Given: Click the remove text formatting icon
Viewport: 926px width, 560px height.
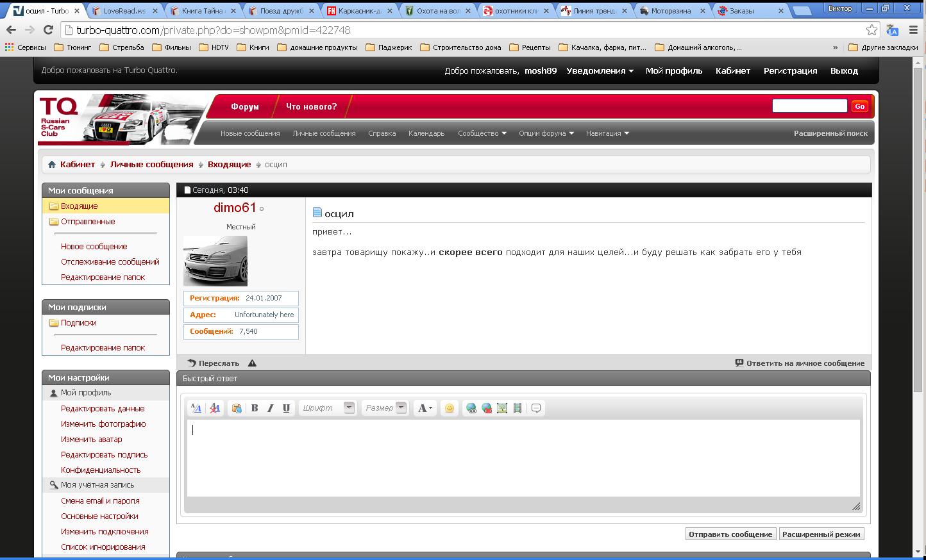Looking at the screenshot, I should click(x=215, y=408).
